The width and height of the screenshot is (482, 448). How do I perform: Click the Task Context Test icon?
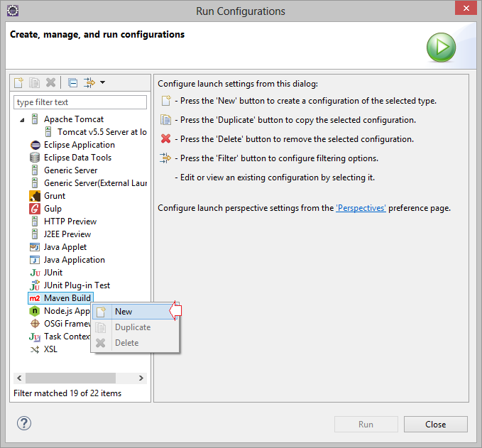35,337
